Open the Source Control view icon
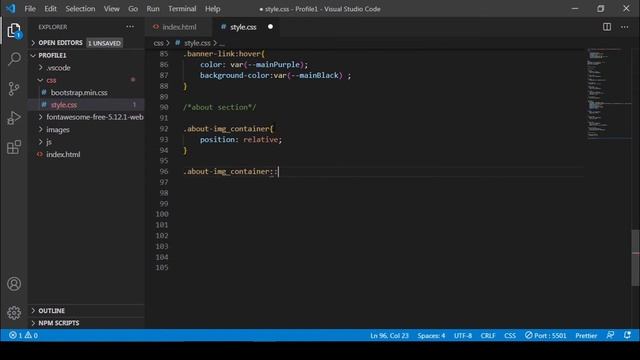Image resolution: width=640 pixels, height=360 pixels. (14, 89)
